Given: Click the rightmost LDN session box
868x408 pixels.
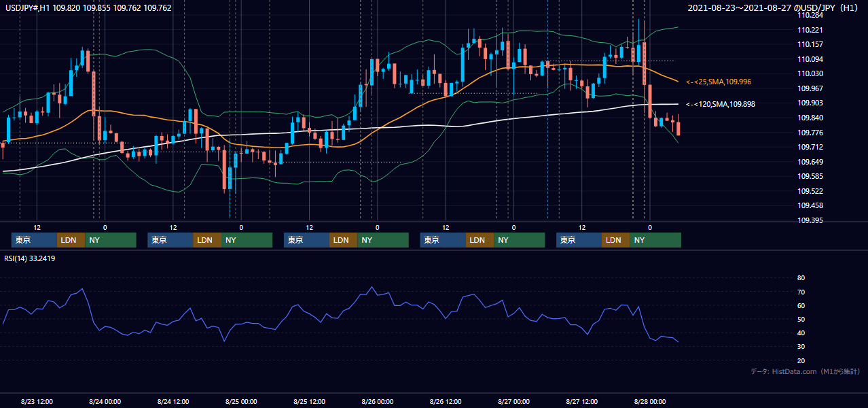Looking at the screenshot, I should [x=615, y=240].
